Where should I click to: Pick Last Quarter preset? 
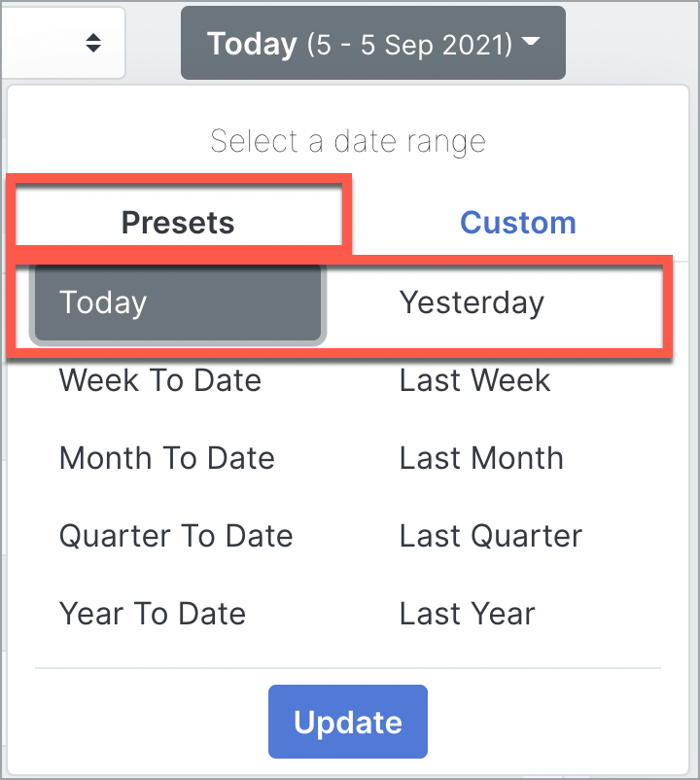[490, 536]
